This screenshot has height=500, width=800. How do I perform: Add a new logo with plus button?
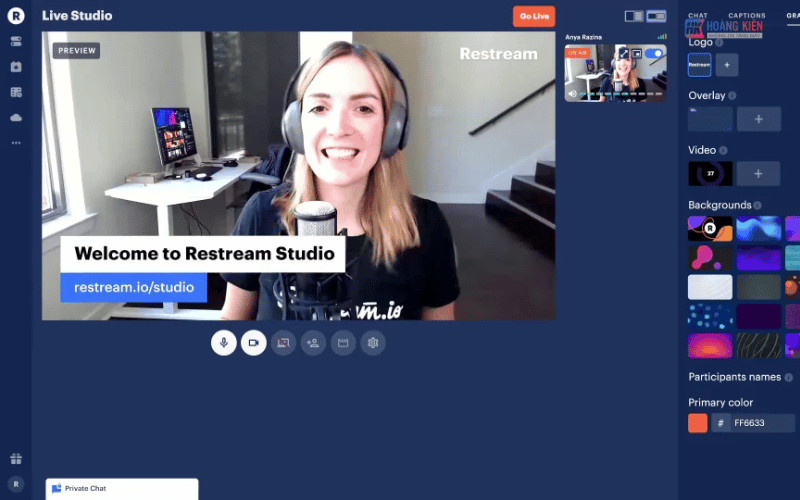[x=727, y=65]
